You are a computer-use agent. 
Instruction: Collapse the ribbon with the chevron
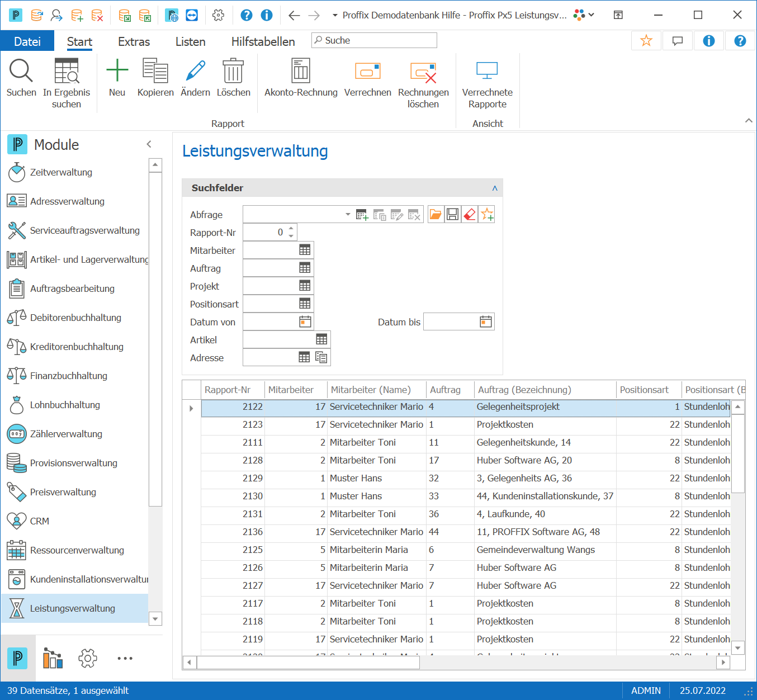tap(749, 121)
